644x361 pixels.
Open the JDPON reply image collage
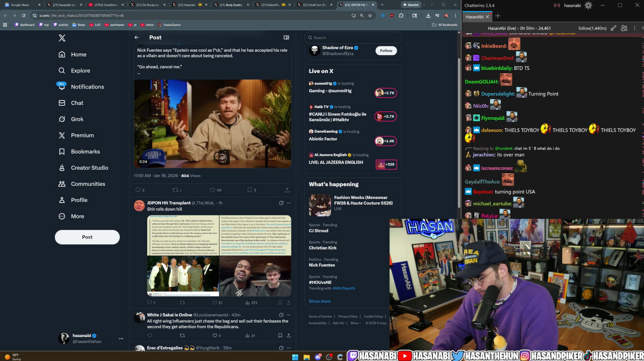pos(219,256)
